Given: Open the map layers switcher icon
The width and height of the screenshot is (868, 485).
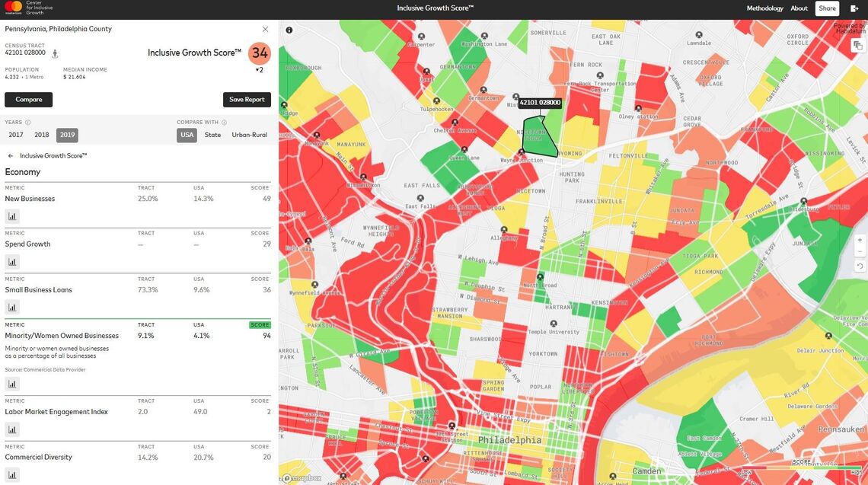Looking at the screenshot, I should pos(857,46).
